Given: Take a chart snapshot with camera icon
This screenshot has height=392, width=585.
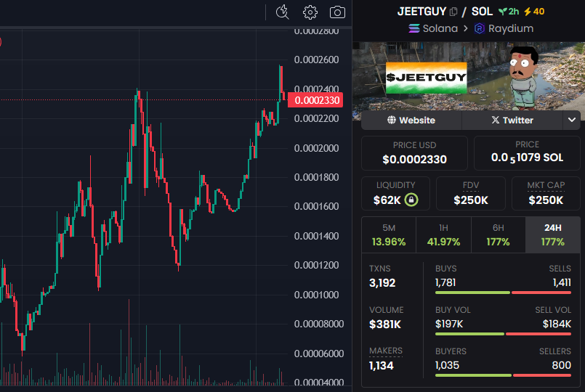Looking at the screenshot, I should (337, 12).
